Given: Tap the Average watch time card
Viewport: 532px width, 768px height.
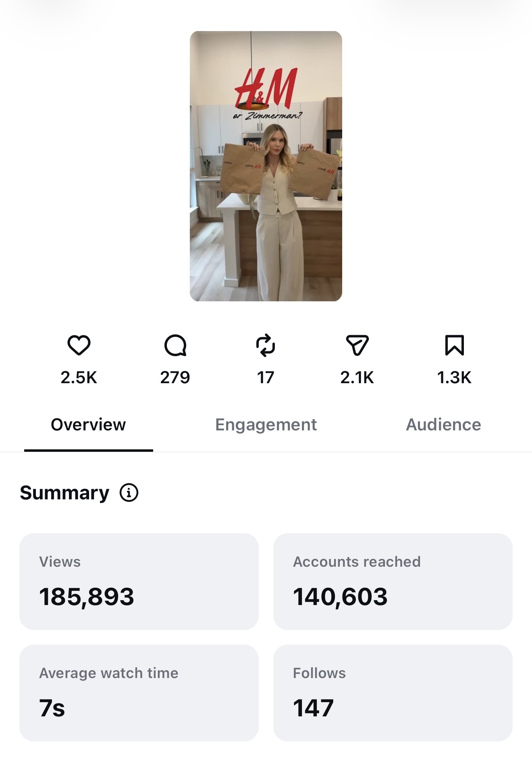Looking at the screenshot, I should [139, 693].
